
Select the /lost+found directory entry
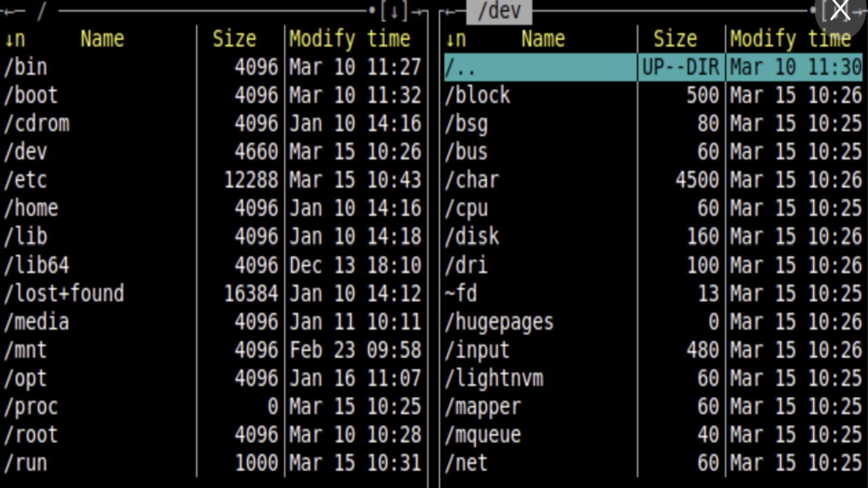[x=64, y=293]
